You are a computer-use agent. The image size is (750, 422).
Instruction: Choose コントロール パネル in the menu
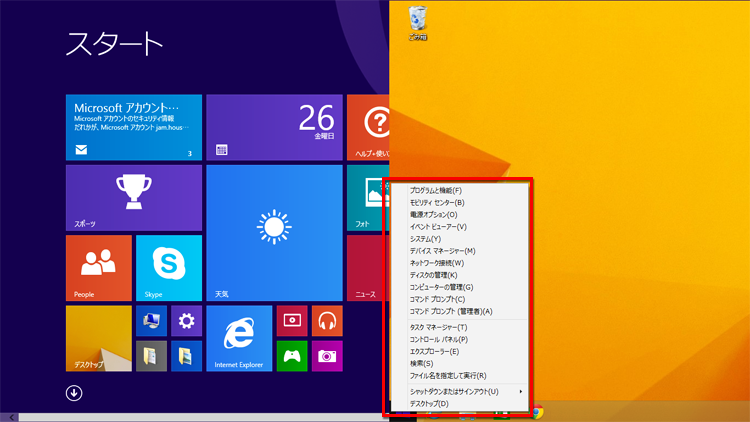point(438,340)
